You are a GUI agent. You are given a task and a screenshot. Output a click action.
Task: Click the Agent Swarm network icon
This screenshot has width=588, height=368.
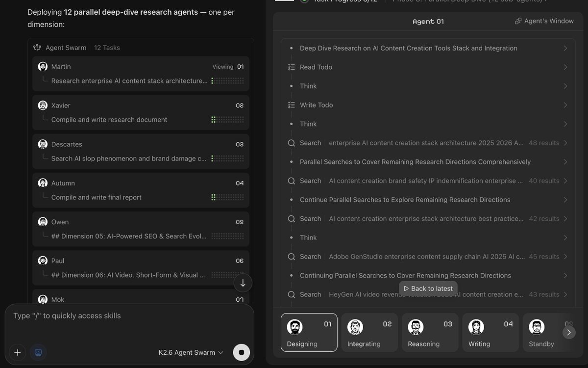pos(37,48)
